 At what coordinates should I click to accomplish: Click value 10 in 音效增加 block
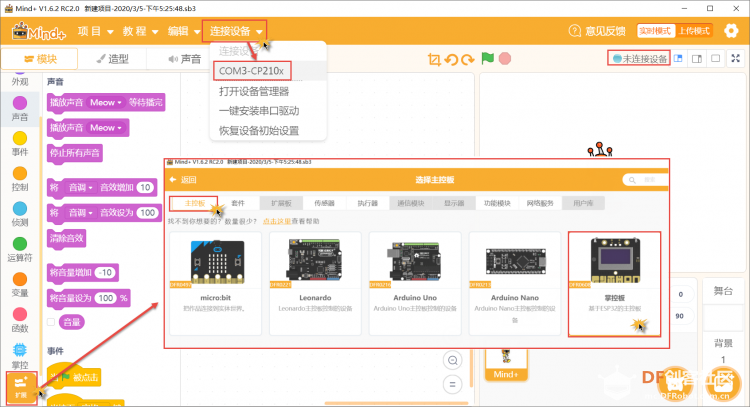pos(145,187)
